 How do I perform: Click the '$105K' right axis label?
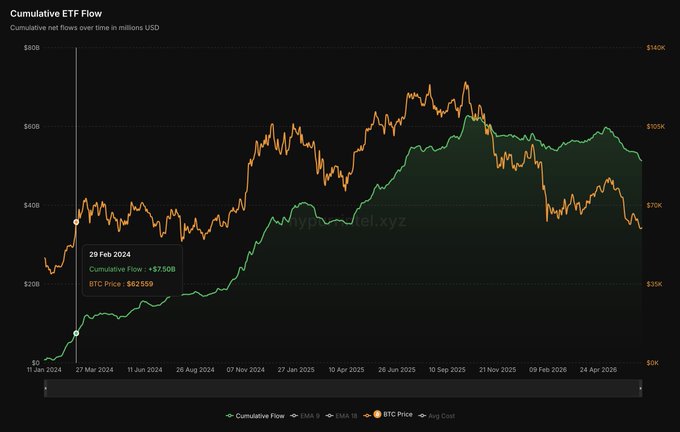pos(656,127)
